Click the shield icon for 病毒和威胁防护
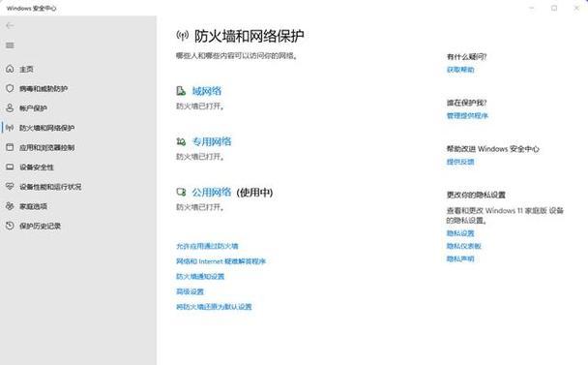This screenshot has width=588, height=365. (x=10, y=88)
